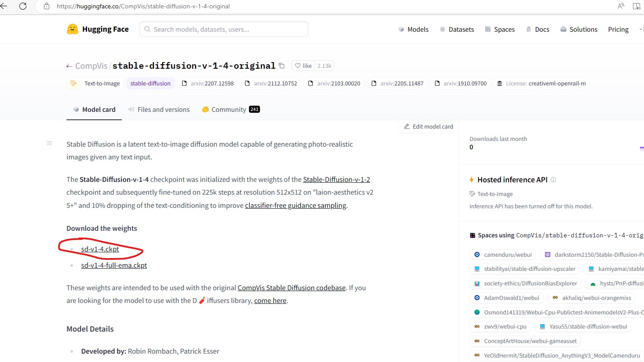Click the CompVis organization avatar icon
Screen dimensions: 644x362
point(70,66)
